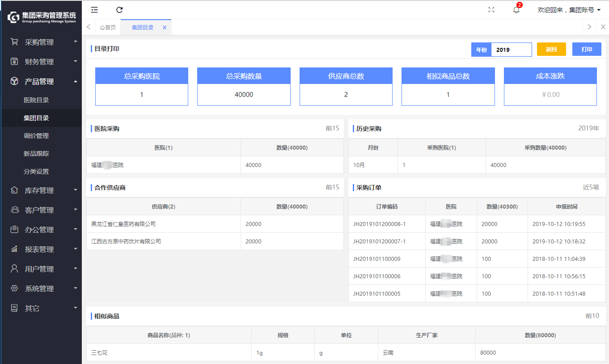The width and height of the screenshot is (609, 364).
Task: Click the 年份 input field showing 2019
Action: 512,50
